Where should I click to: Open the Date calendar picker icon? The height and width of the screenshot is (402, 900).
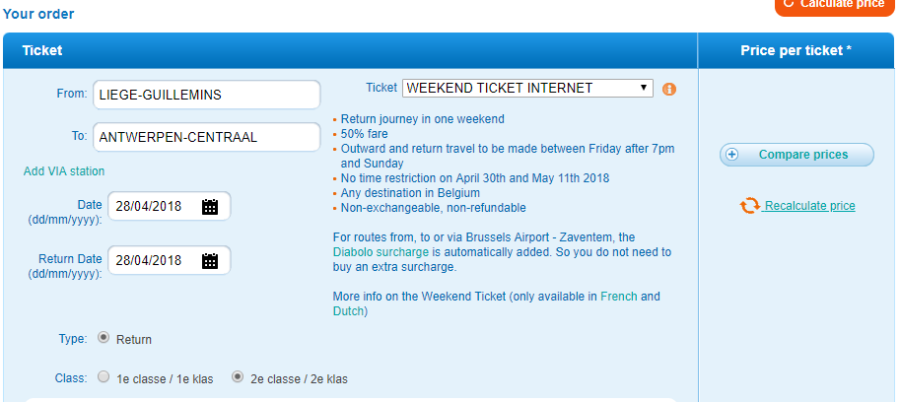click(210, 207)
